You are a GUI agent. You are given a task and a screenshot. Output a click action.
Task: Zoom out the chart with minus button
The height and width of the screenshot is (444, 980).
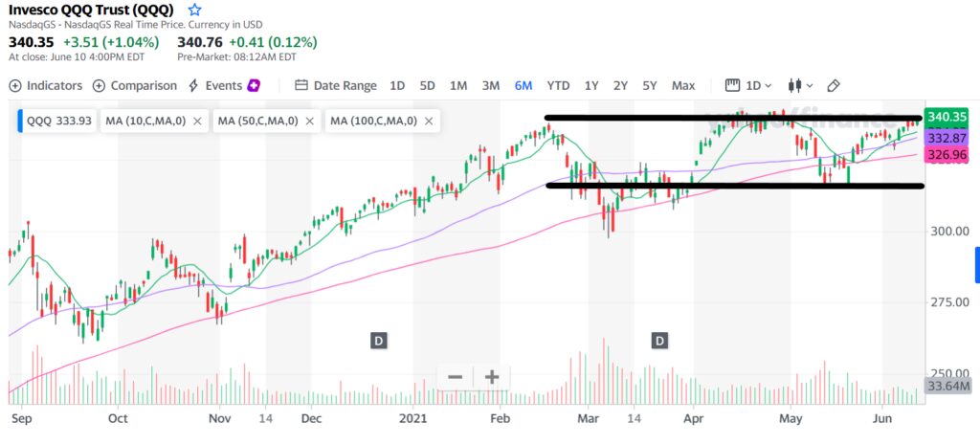click(455, 377)
